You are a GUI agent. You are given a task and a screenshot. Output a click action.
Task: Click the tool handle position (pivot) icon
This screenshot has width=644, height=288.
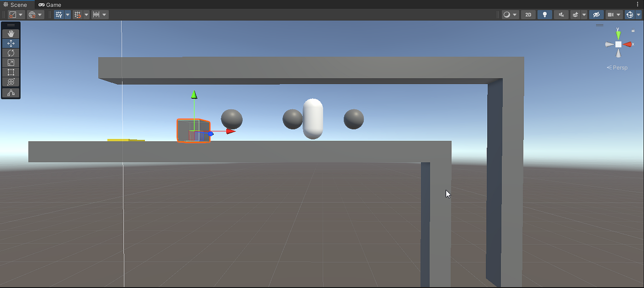pyautogui.click(x=12, y=15)
